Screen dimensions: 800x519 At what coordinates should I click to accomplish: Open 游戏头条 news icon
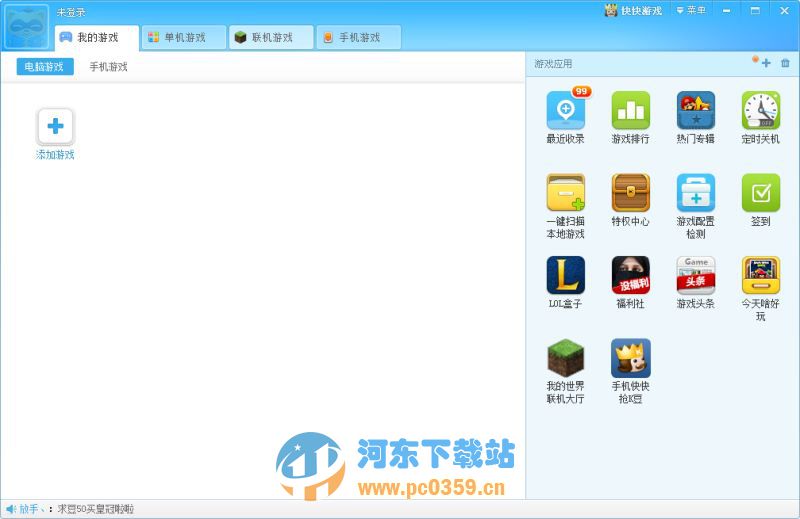coord(695,275)
